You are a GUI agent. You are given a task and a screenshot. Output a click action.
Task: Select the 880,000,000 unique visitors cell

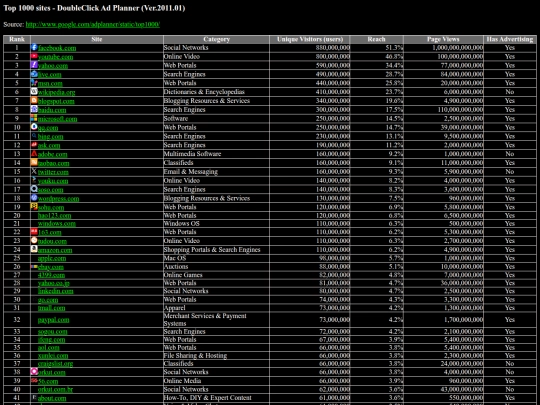point(310,48)
